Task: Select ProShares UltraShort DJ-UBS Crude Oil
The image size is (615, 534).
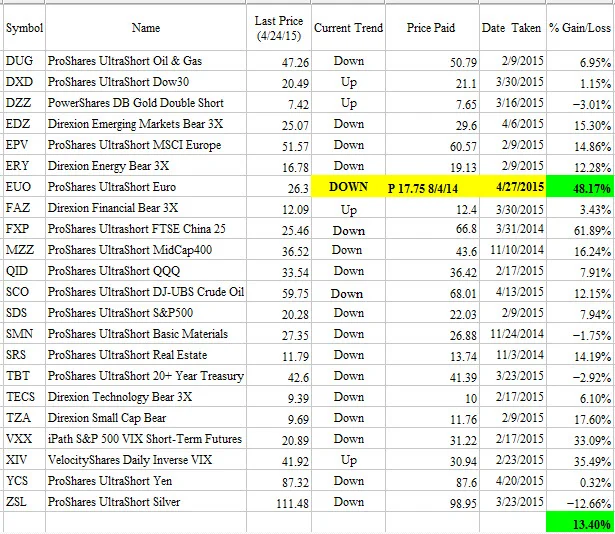Action: coord(146,292)
